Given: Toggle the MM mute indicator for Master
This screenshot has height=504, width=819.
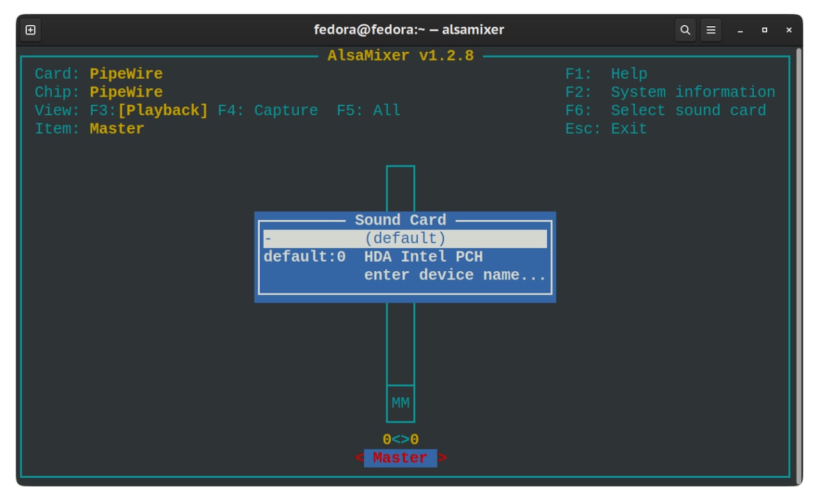Looking at the screenshot, I should (401, 404).
